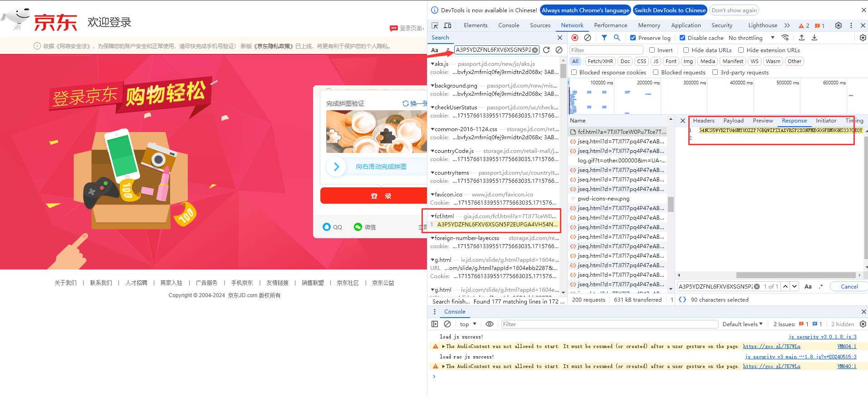Close the Search pane
868x397 pixels.
coord(560,38)
